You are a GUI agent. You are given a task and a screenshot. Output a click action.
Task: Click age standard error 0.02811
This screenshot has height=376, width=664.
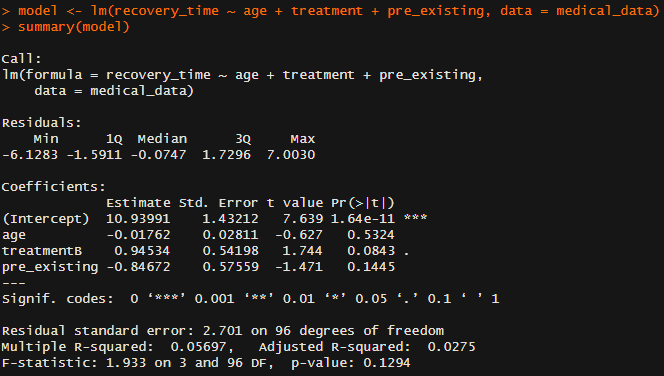pos(230,235)
